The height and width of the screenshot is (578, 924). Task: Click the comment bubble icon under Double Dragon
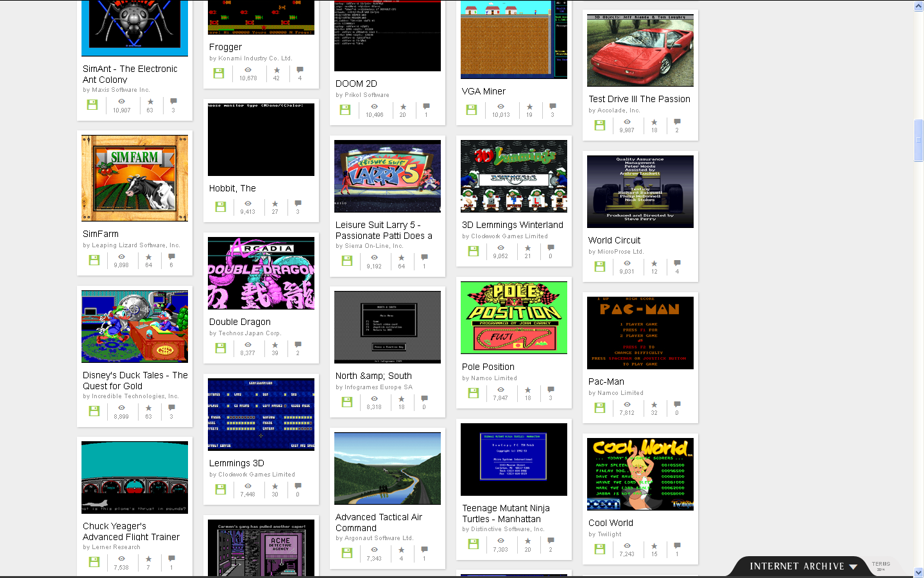[x=298, y=345]
